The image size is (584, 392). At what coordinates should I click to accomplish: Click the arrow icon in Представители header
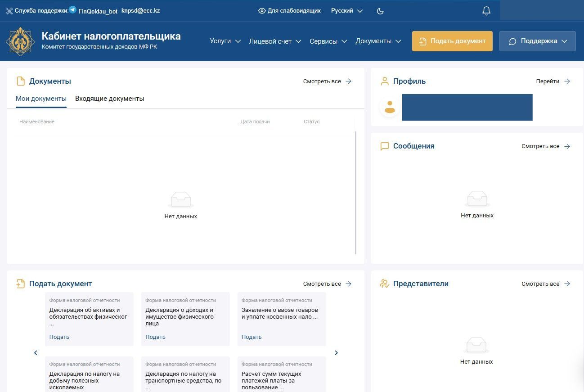coord(567,284)
